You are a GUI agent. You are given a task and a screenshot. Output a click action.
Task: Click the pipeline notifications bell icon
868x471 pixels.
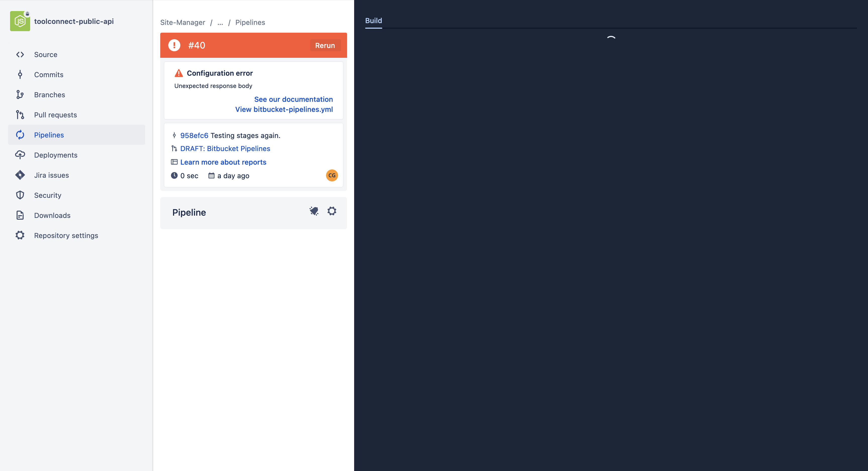(x=314, y=211)
